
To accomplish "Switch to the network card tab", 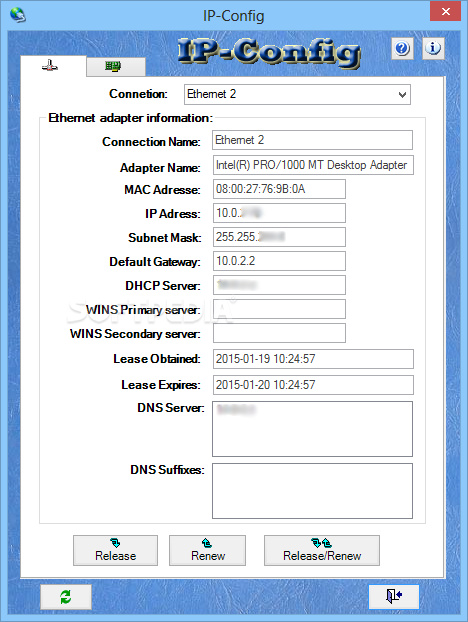I will click(116, 67).
